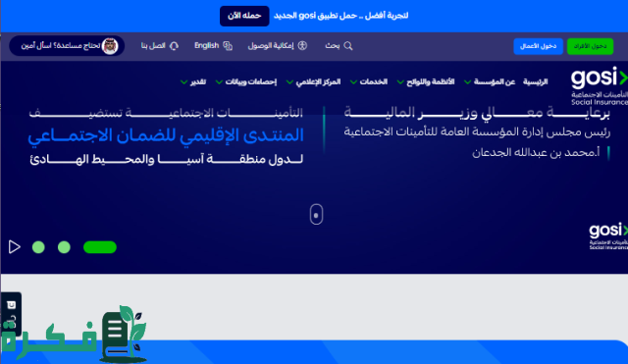Screen dimensions: 628x364
Task: Click banner text about new gosi app
Action: pyautogui.click(x=340, y=16)
